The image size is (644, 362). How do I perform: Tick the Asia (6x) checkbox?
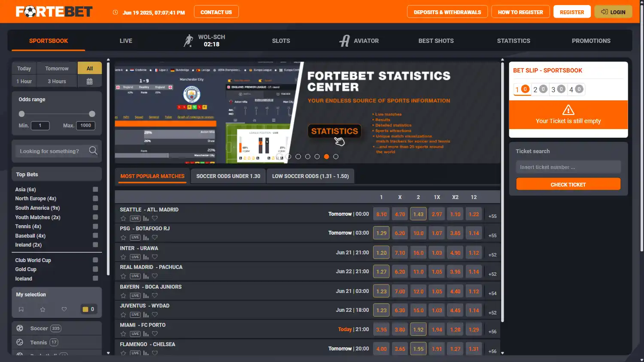(95, 189)
